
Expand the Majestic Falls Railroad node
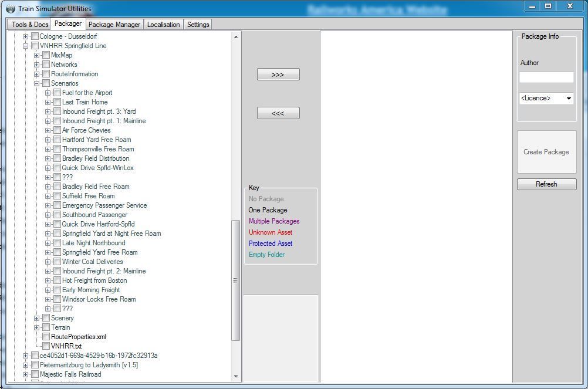point(25,374)
